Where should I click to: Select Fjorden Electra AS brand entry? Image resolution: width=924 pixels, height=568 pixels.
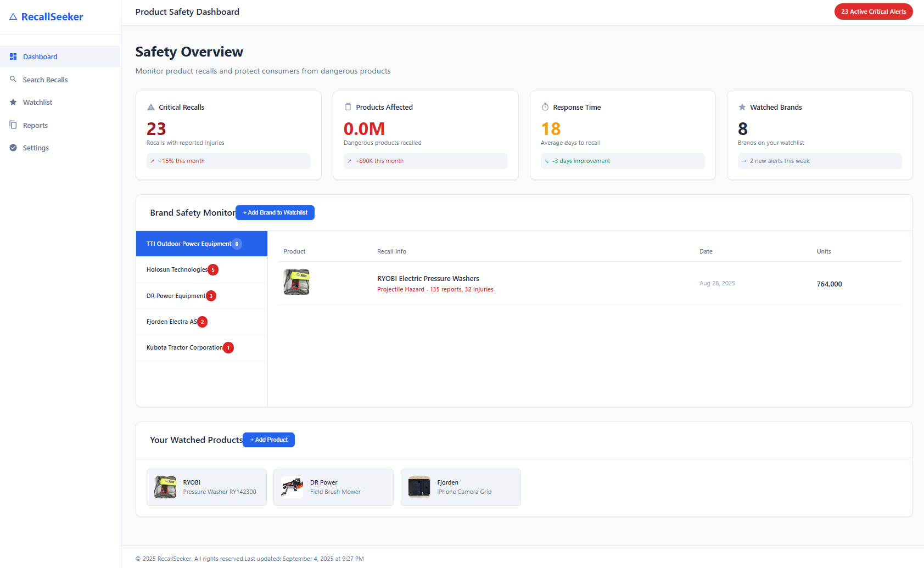(171, 322)
